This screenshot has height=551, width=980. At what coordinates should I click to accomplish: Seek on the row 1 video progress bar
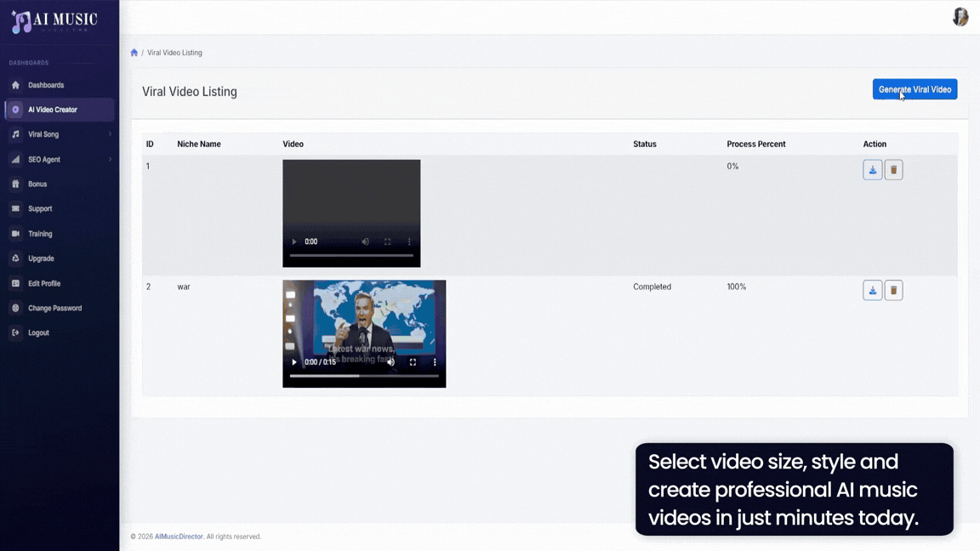click(x=351, y=255)
